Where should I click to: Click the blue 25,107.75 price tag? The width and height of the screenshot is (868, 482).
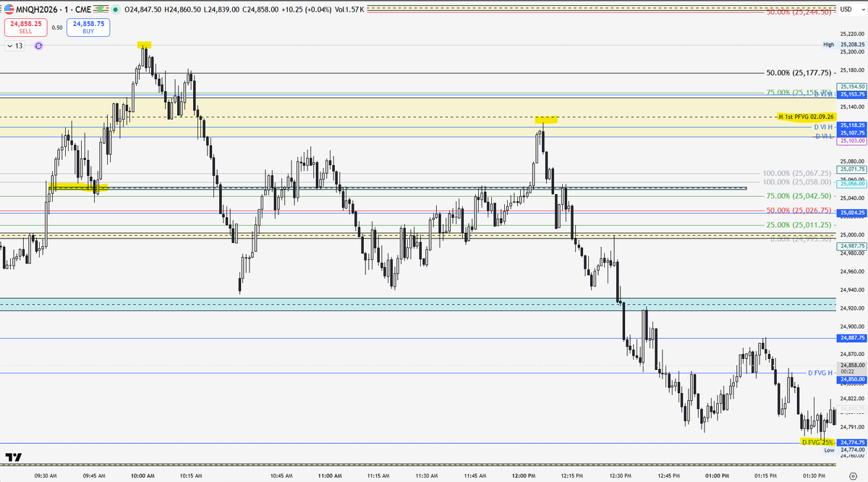pos(851,133)
